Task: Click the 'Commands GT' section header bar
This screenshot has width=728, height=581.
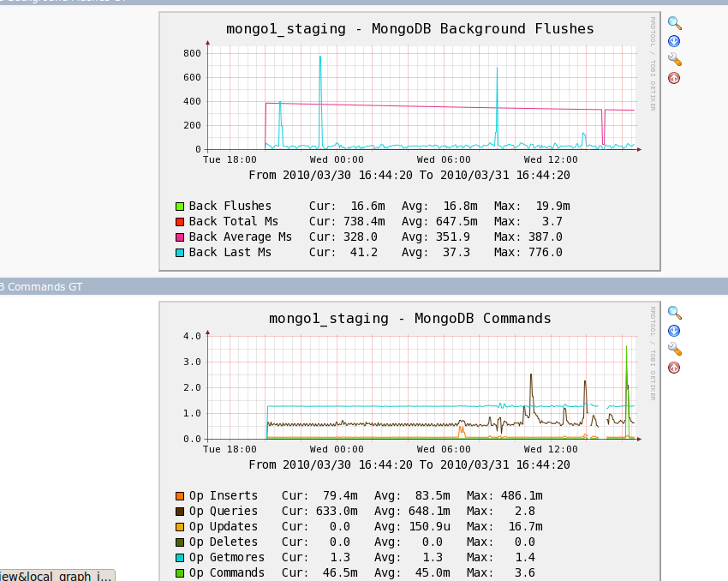Action: (x=364, y=286)
